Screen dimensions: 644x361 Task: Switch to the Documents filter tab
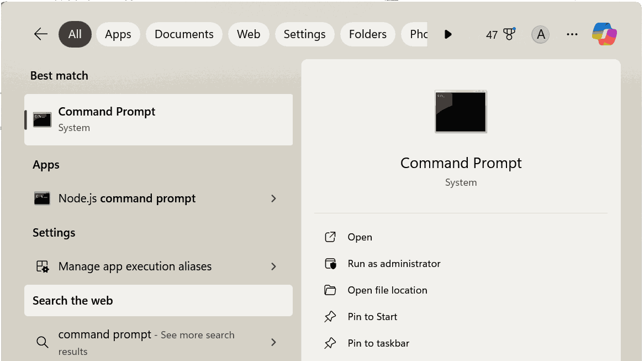pyautogui.click(x=184, y=34)
